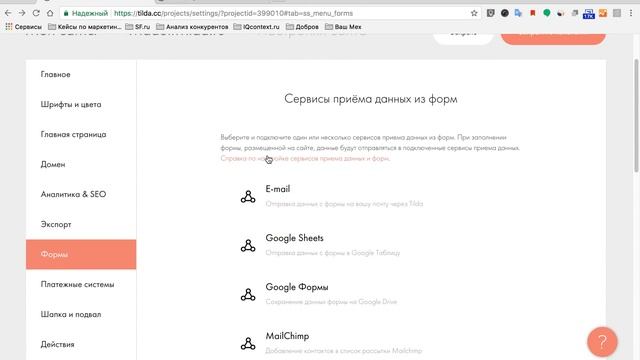
Task: Select the active Формы section
Action: pyautogui.click(x=81, y=254)
